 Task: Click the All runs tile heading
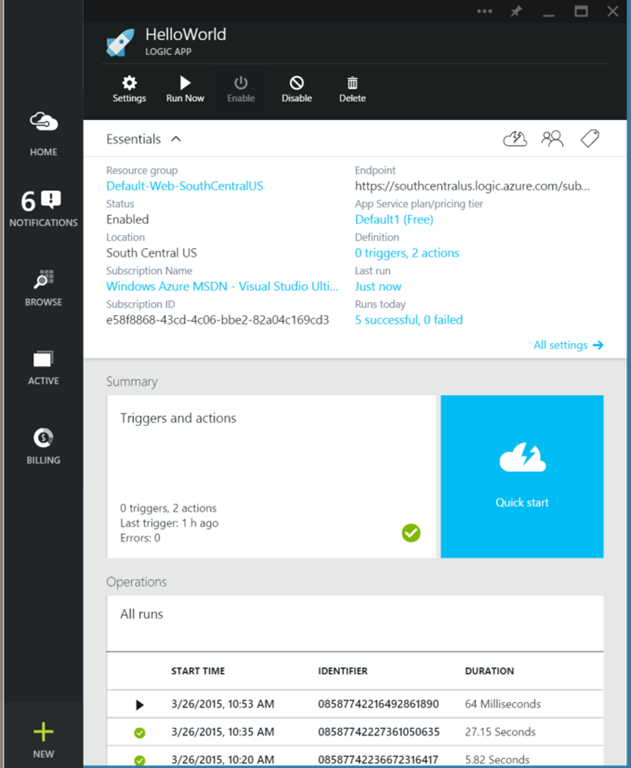(x=142, y=614)
